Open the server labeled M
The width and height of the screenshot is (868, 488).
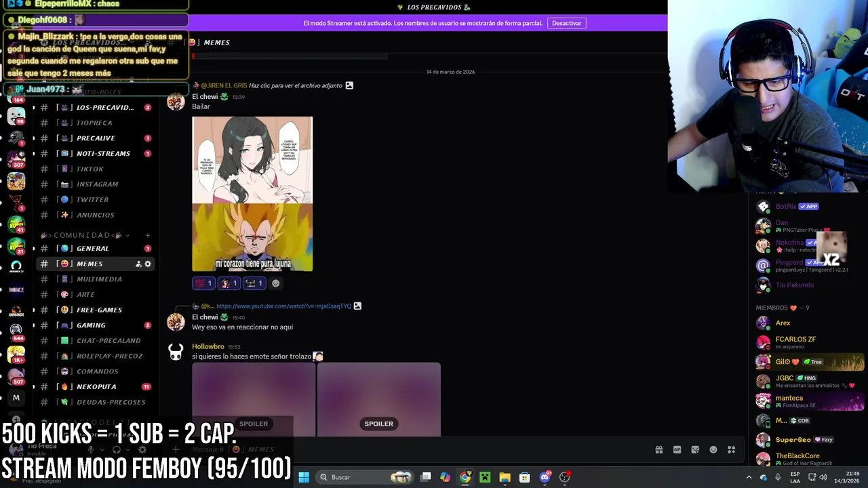coord(16,398)
